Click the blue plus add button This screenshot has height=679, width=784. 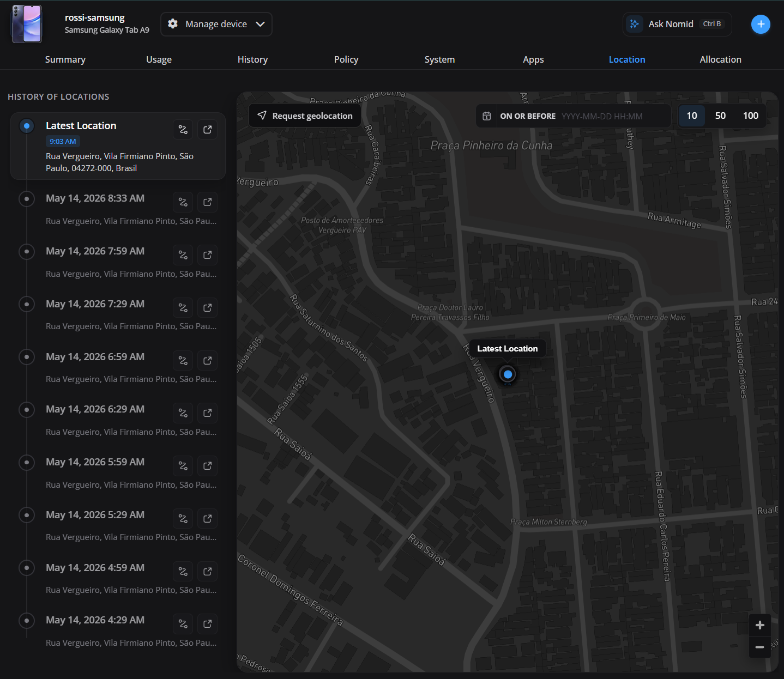(x=761, y=24)
